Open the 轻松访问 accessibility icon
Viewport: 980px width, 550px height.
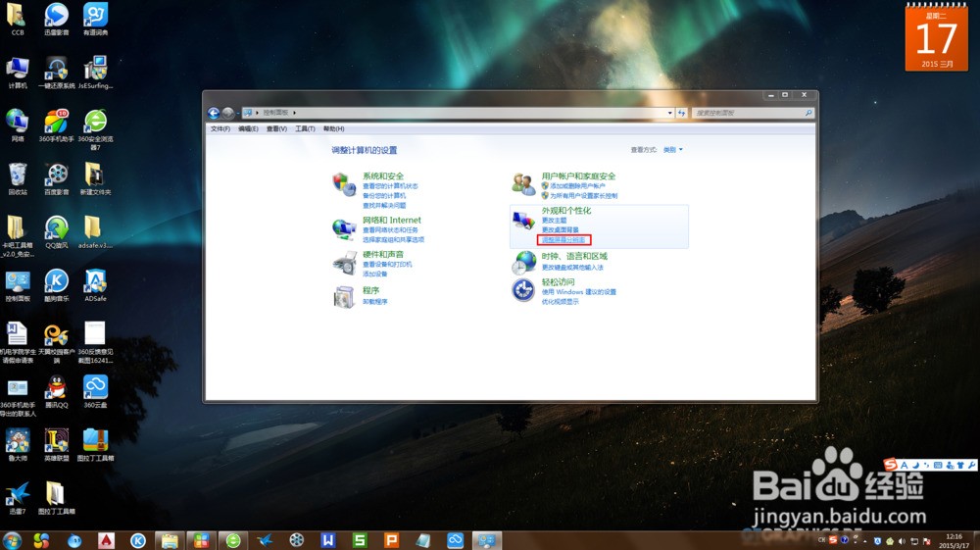tap(523, 289)
